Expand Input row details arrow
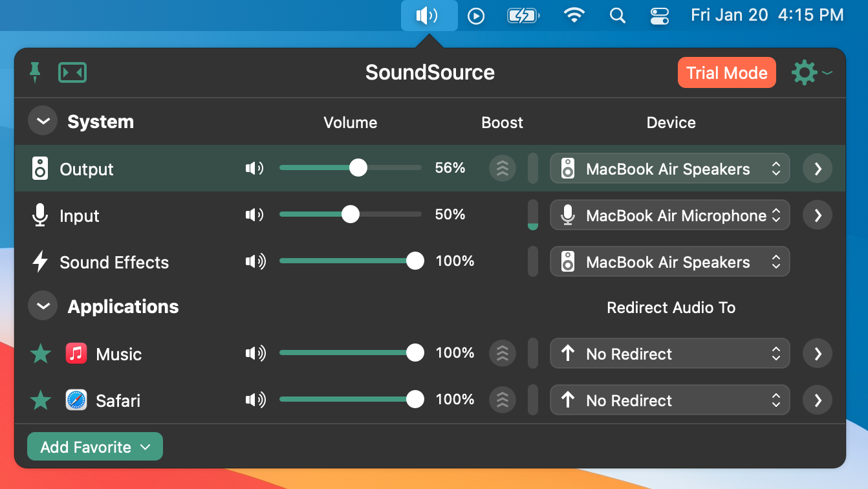 coord(818,215)
